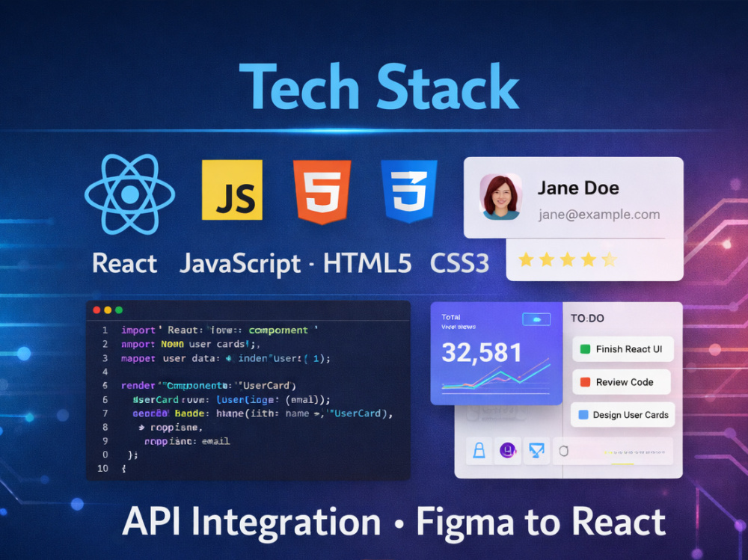Open Jane Doe's avatar photo

(x=500, y=197)
